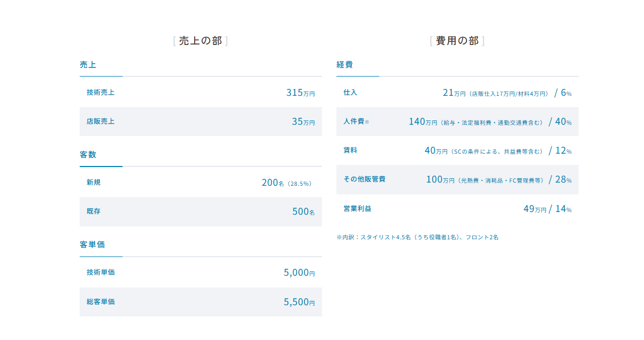Select the 営業利益 49万円 value
Image resolution: width=644 pixels, height=340 pixels.
(535, 209)
